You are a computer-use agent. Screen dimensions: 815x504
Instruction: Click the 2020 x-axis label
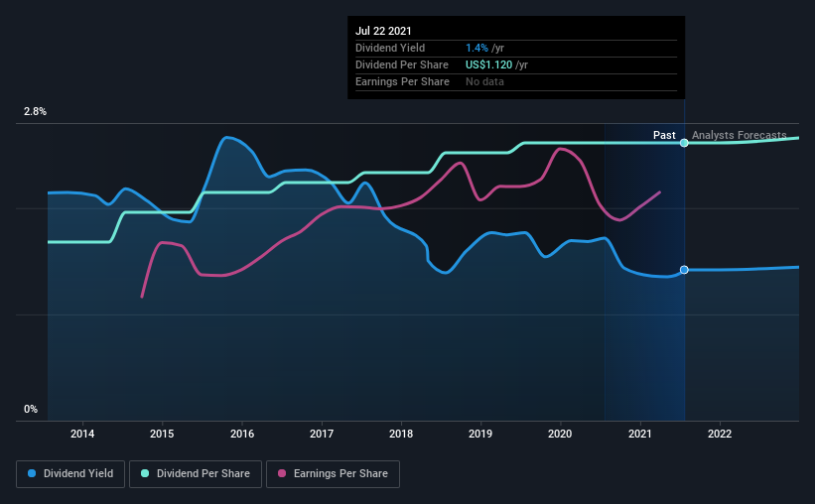560,434
